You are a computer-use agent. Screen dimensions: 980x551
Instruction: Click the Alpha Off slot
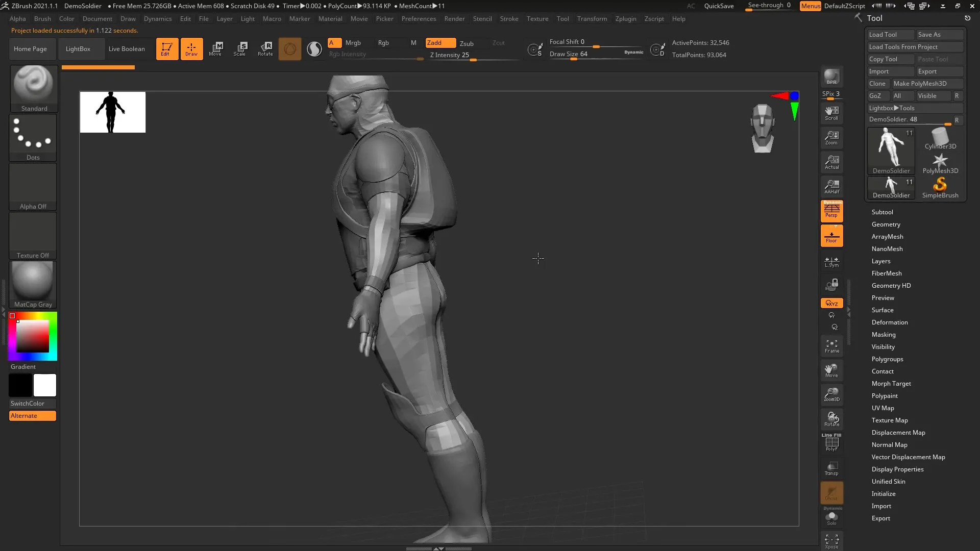(33, 187)
